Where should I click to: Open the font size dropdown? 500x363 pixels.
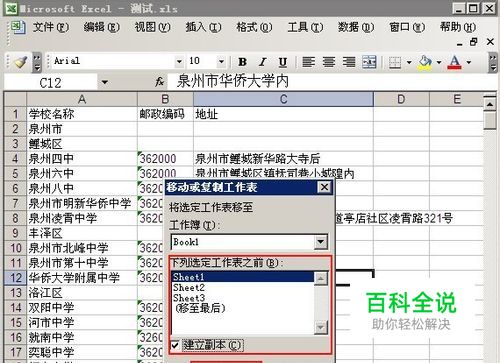point(221,62)
